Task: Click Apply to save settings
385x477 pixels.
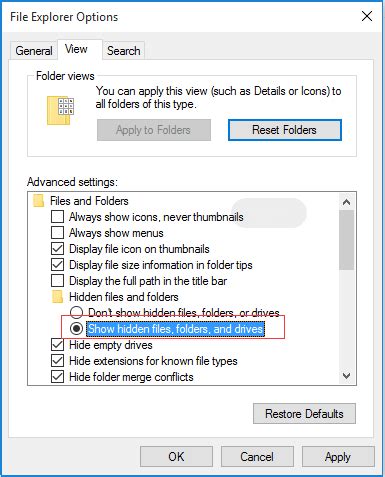Action: (x=338, y=456)
